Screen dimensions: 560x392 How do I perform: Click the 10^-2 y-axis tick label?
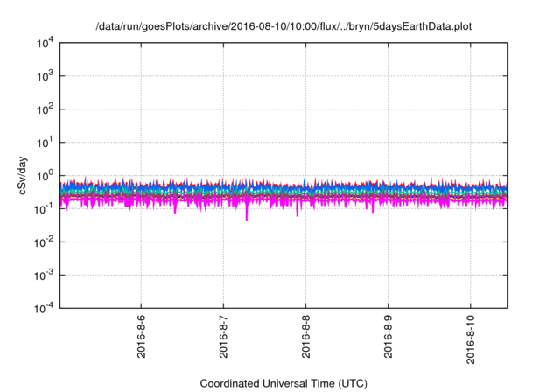click(x=44, y=242)
